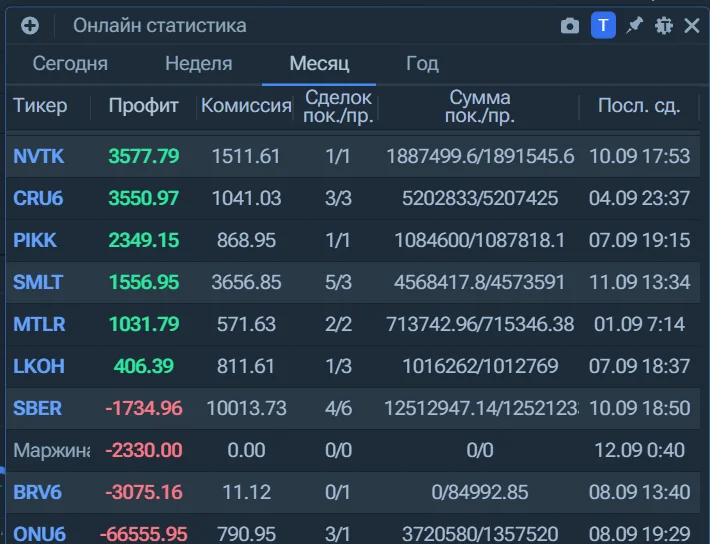The height and width of the screenshot is (544, 710).
Task: Click commission value 811.61
Action: pyautogui.click(x=246, y=366)
